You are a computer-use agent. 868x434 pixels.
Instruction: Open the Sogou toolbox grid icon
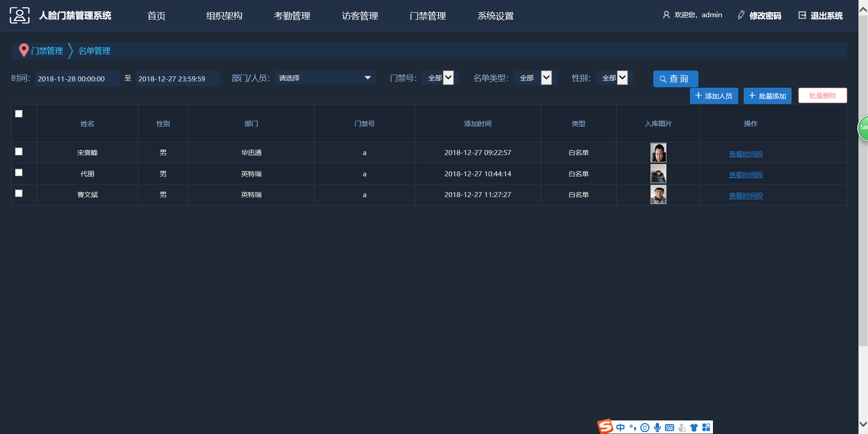pyautogui.click(x=706, y=427)
